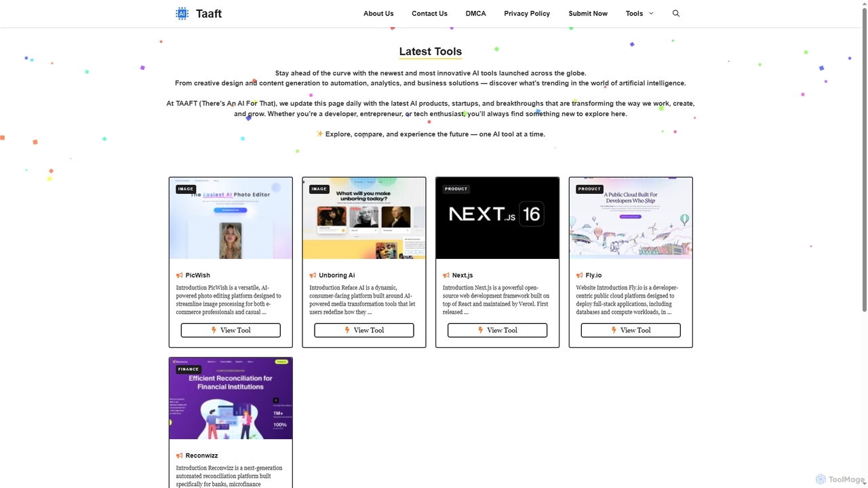The width and height of the screenshot is (868, 488).
Task: Click the Fly.io cloud thumbnail
Action: (x=631, y=218)
